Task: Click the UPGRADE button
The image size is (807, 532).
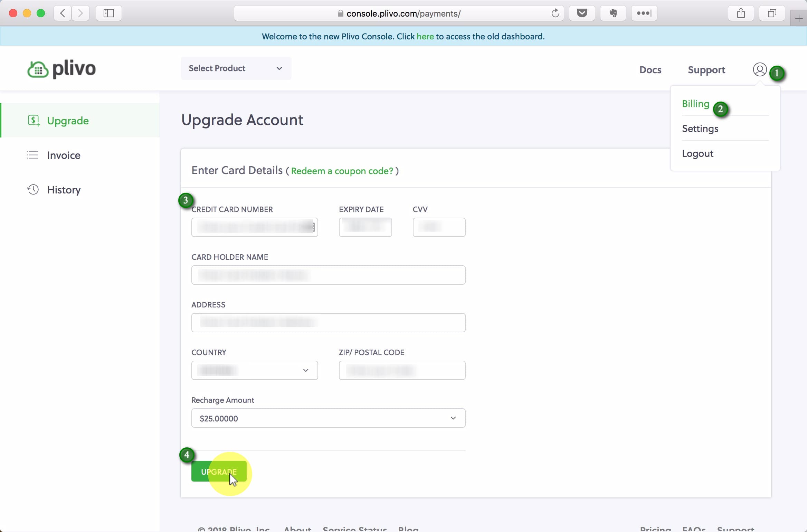Action: (x=219, y=472)
